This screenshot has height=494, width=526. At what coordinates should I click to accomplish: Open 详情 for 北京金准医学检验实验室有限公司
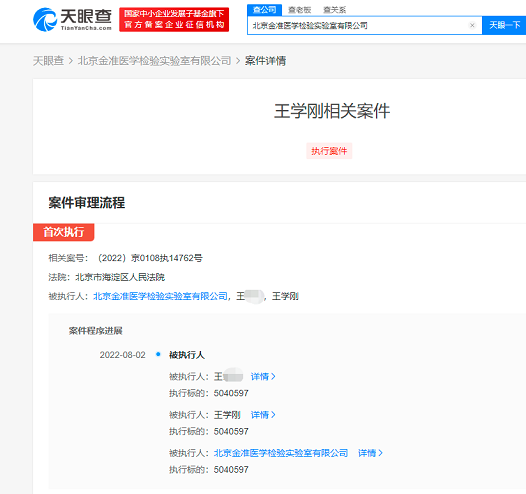(x=370, y=453)
